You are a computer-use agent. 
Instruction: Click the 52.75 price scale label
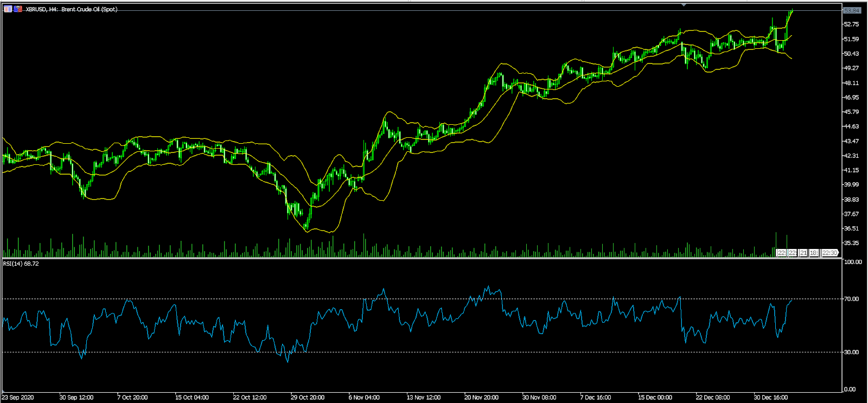click(x=851, y=24)
